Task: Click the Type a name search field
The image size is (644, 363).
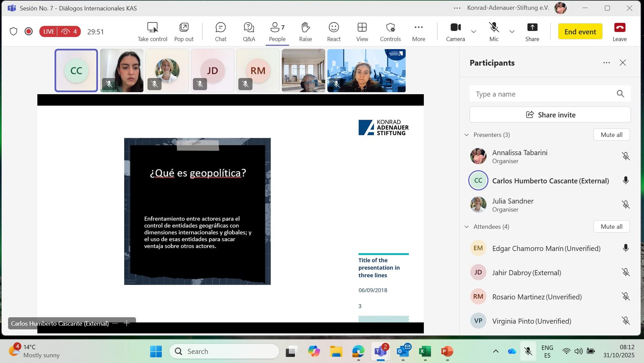Action: point(542,94)
